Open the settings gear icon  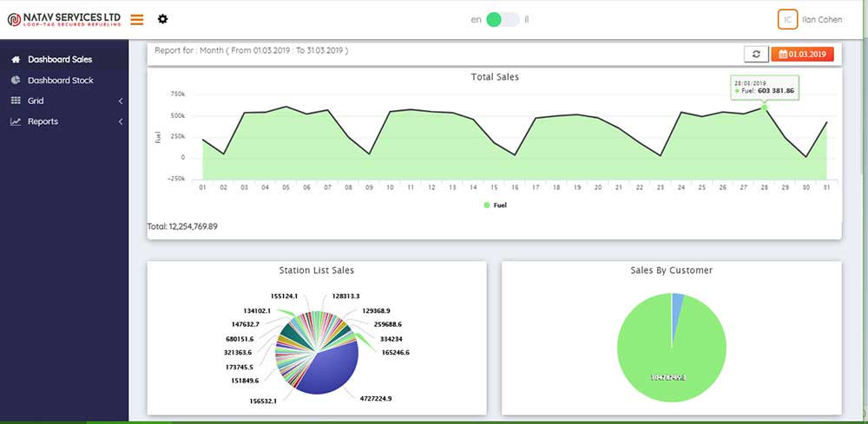162,19
